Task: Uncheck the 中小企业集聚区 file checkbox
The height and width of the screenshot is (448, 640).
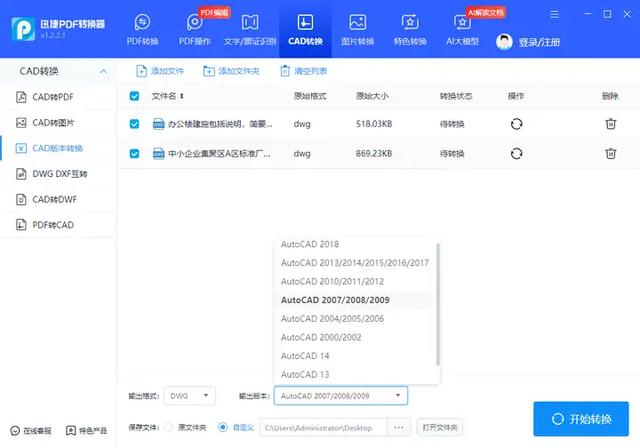Action: (x=134, y=153)
